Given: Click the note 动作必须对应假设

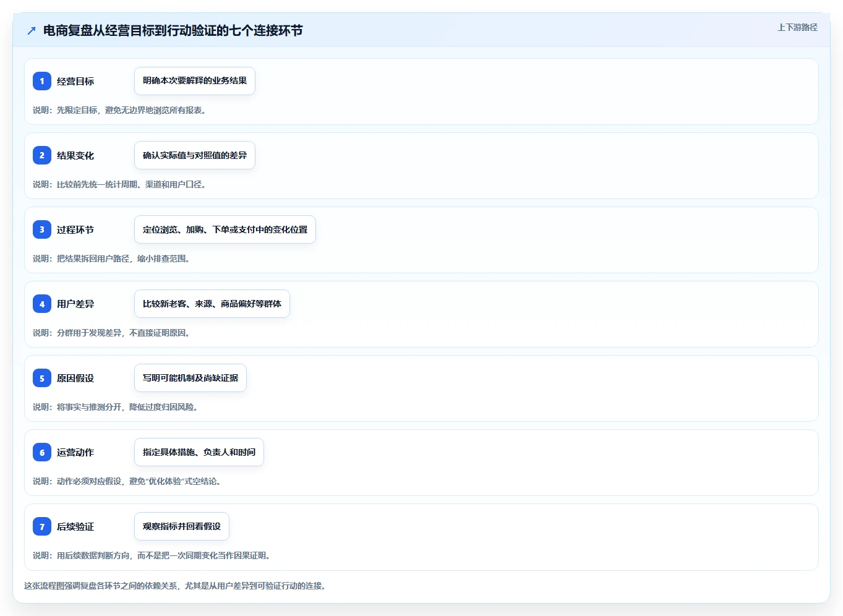Looking at the screenshot, I should click(x=127, y=481).
